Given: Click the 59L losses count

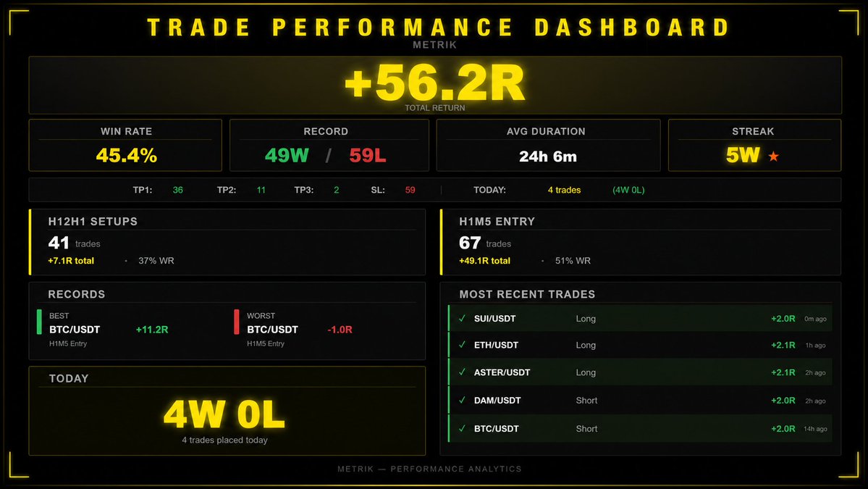Looking at the screenshot, I should 368,156.
